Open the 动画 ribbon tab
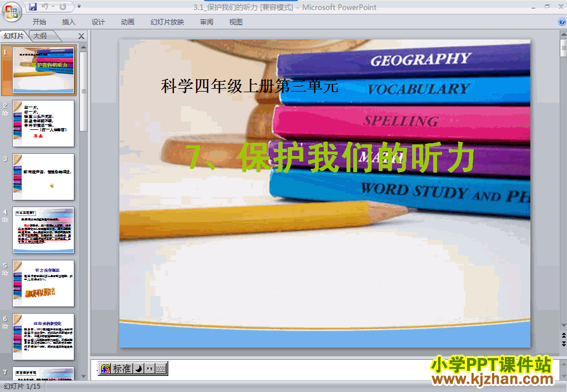The height and width of the screenshot is (392, 567). click(127, 22)
